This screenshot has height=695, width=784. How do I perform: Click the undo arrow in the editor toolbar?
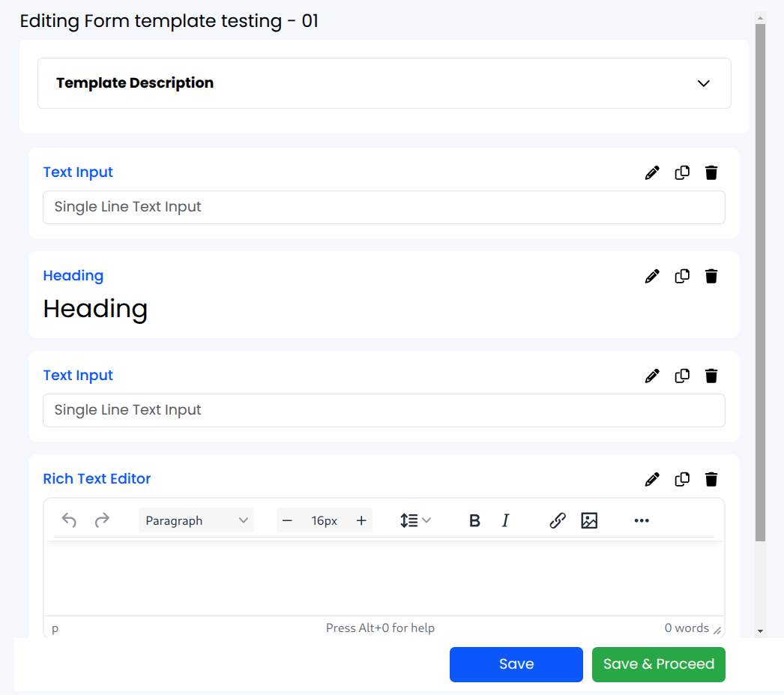point(69,520)
